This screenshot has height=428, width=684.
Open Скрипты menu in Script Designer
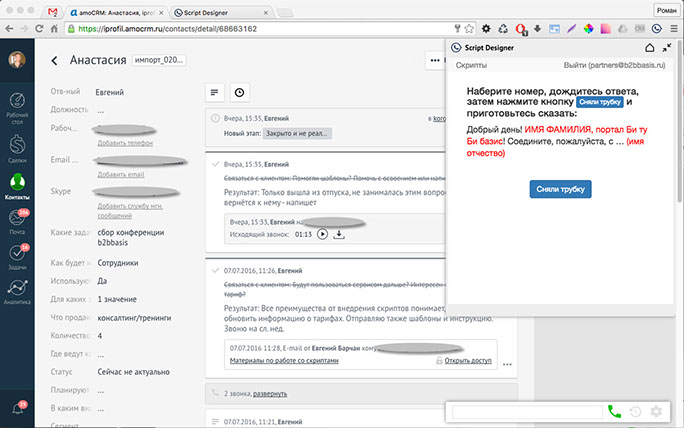tap(471, 64)
